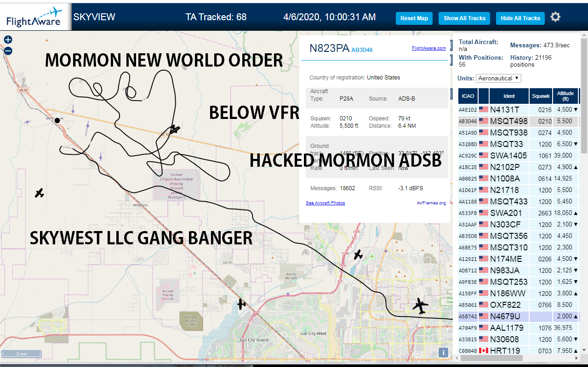Select the MSQT253 row

[x=519, y=282]
